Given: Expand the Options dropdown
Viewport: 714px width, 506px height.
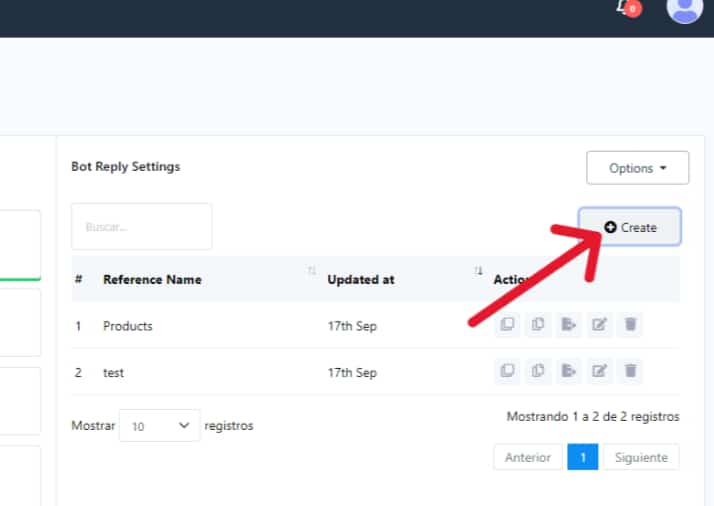Looking at the screenshot, I should tap(637, 168).
